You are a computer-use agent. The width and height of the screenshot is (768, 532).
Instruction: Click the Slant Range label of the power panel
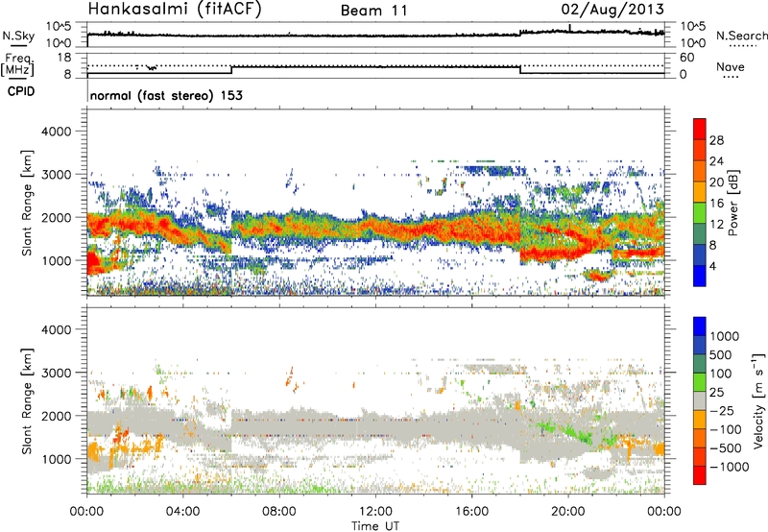[x=27, y=203]
